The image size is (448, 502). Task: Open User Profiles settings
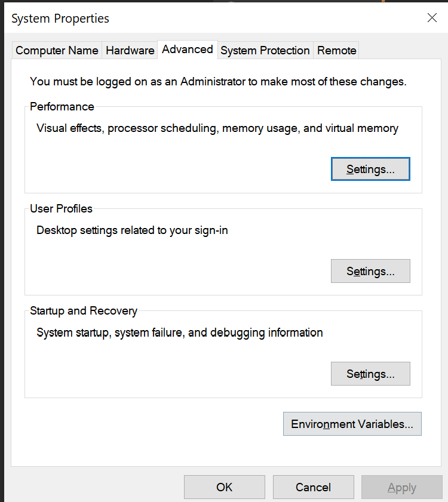coord(370,271)
